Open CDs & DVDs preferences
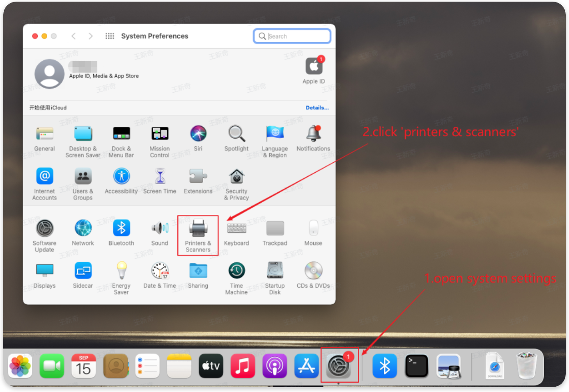The image size is (569, 392). point(314,271)
